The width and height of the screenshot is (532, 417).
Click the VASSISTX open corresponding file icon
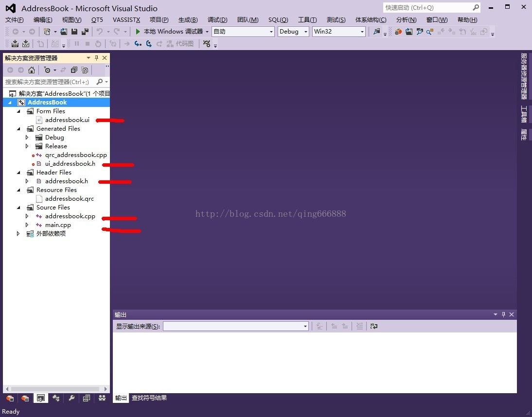(409, 32)
